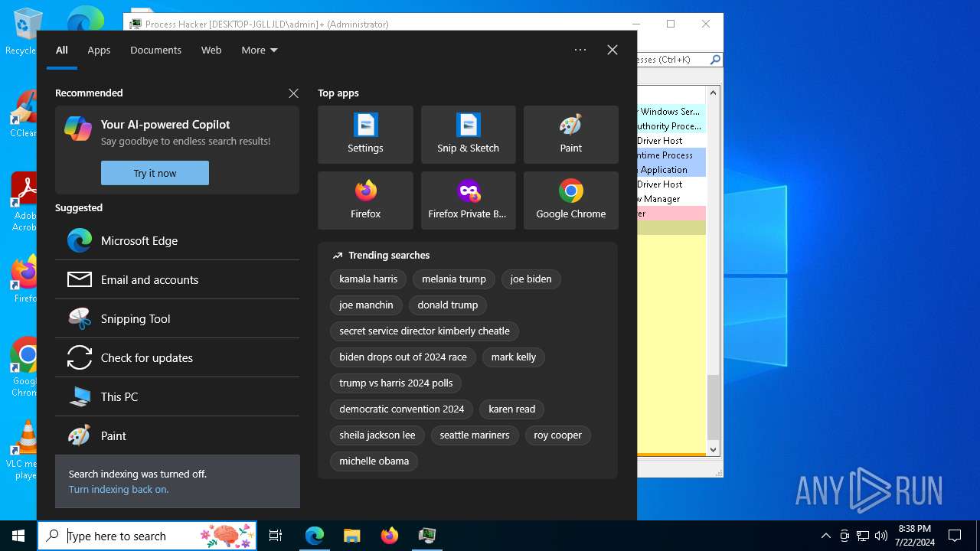Search trending donald trump
This screenshot has width=980, height=551.
pos(448,305)
